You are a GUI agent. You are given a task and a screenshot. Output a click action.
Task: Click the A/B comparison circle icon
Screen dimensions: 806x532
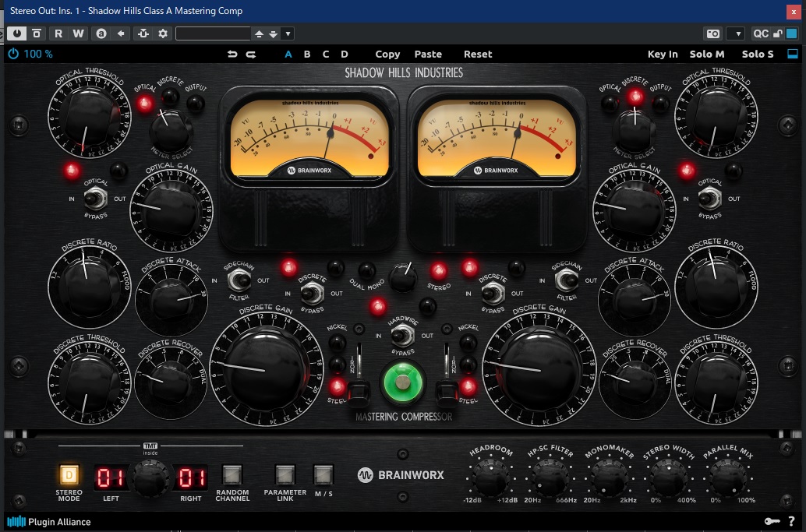pyautogui.click(x=101, y=33)
